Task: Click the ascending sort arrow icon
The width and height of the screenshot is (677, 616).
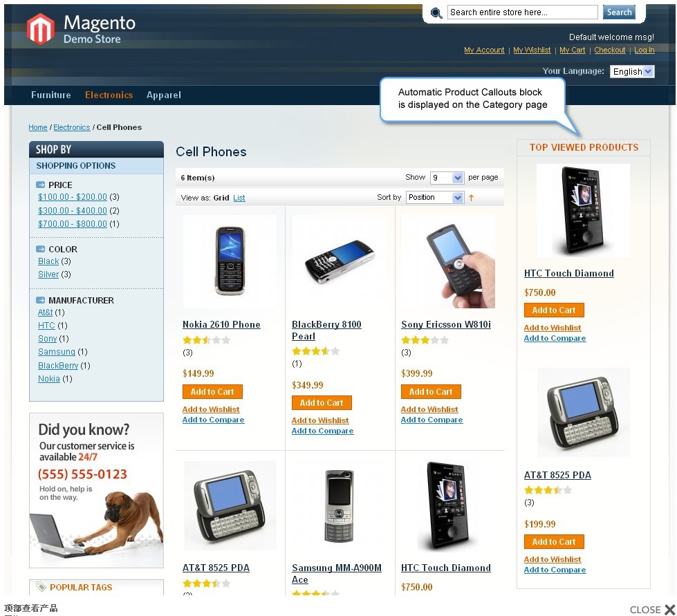Action: tap(471, 198)
